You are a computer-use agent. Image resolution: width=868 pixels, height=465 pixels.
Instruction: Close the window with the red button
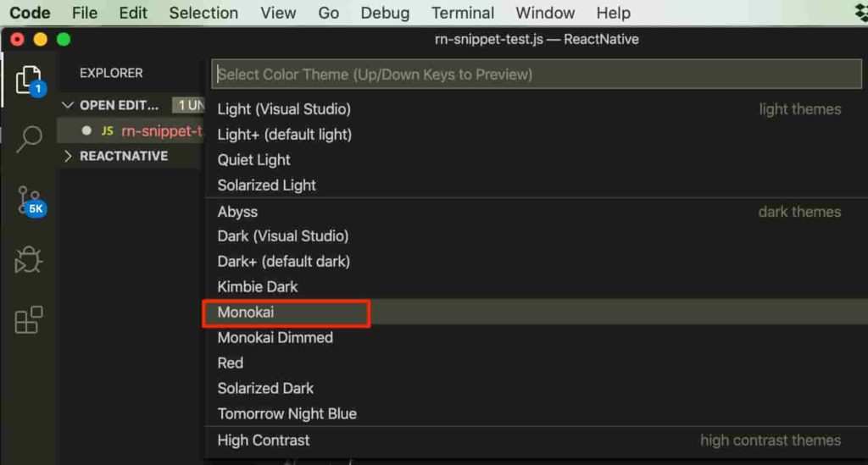coord(17,39)
